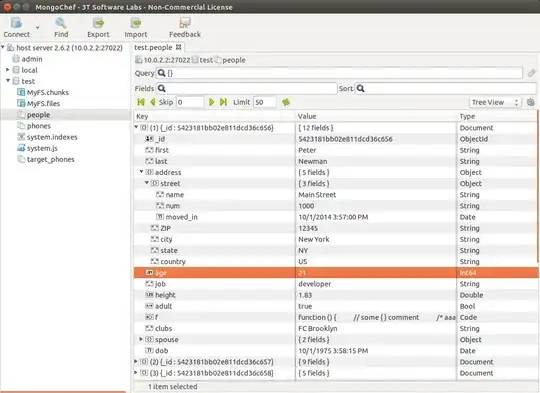Viewport: 540px width, 393px height.
Task: Open the Feedback dialog
Action: pos(185,27)
